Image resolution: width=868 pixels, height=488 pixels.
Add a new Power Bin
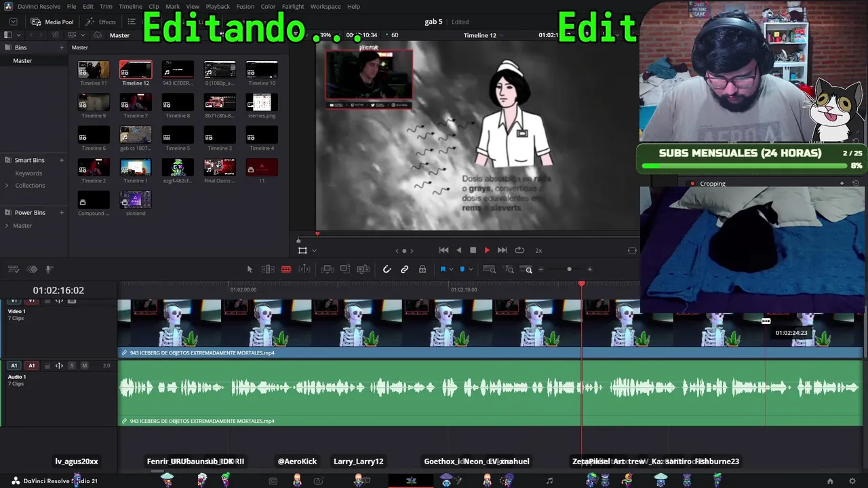click(61, 213)
